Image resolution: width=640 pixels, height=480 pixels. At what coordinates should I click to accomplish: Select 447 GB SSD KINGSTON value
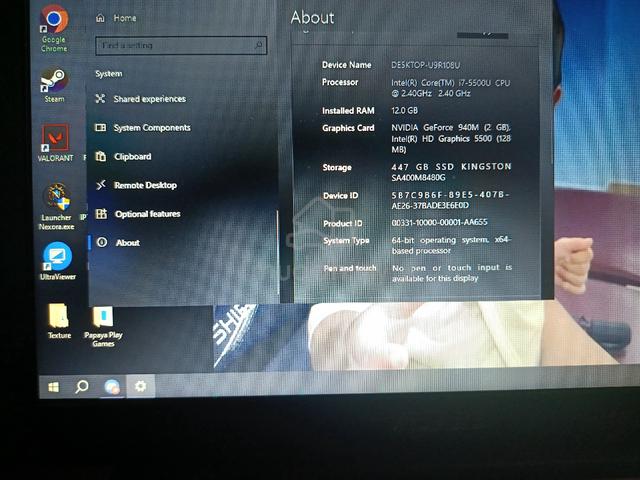pos(451,172)
